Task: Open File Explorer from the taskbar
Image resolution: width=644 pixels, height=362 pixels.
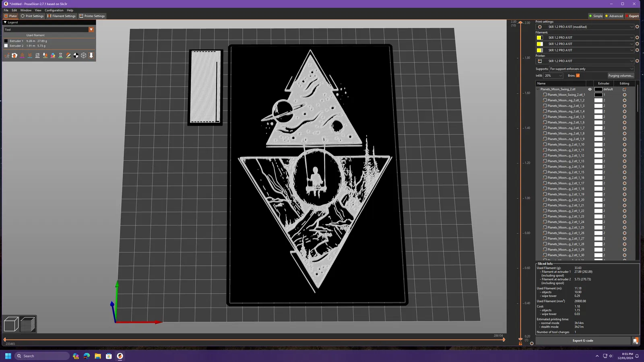Action: click(98, 356)
